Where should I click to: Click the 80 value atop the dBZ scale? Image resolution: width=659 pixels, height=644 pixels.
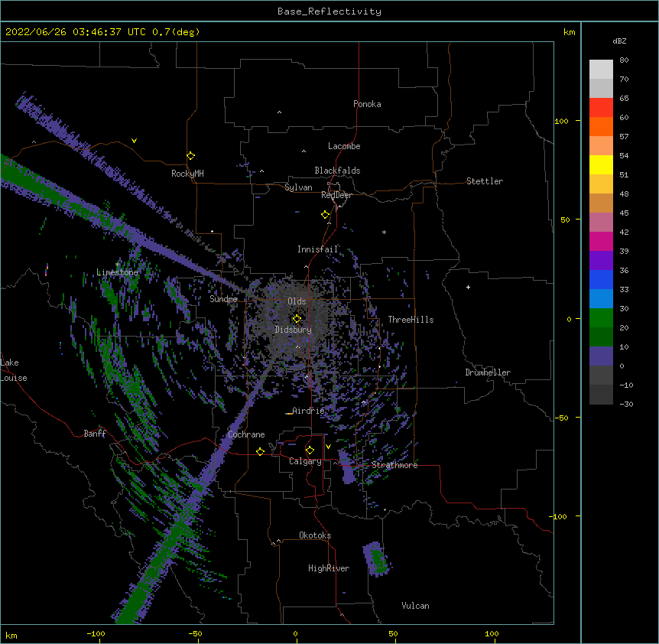624,60
